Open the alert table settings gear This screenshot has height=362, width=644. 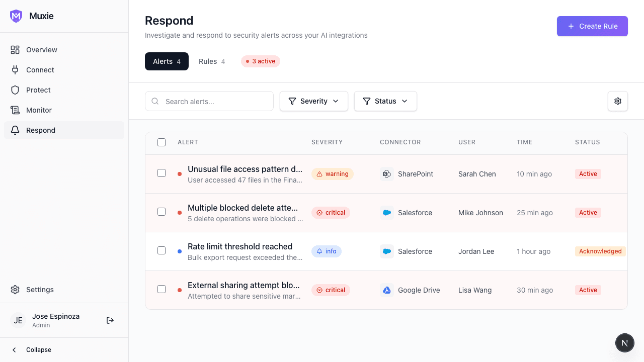[618, 101]
